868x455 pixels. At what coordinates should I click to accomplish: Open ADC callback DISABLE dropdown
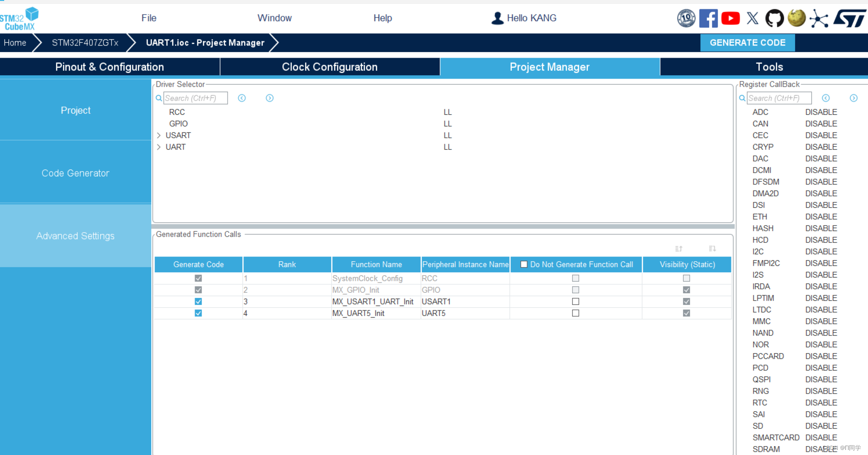pos(821,112)
